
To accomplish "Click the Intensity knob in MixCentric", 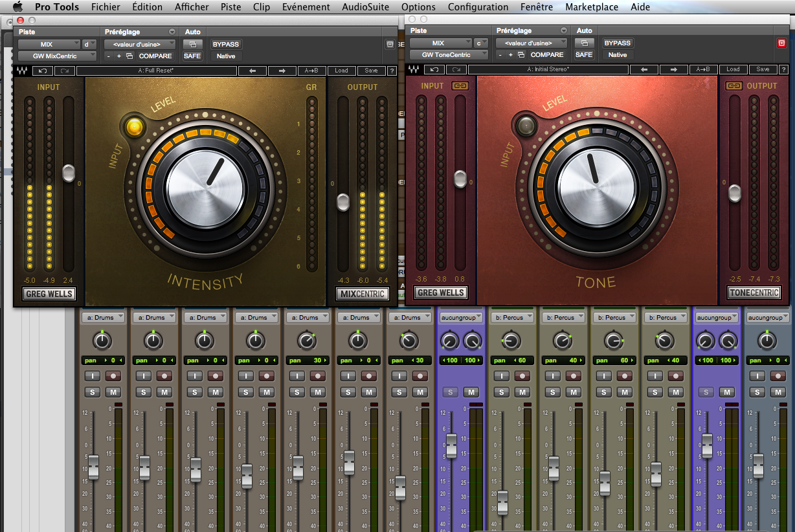I will [205, 188].
